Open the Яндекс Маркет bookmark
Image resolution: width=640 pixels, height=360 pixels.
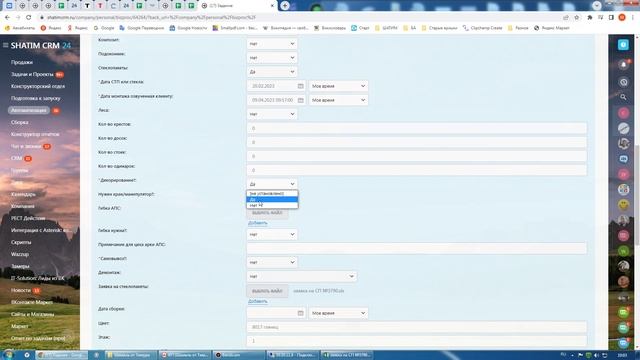[551, 28]
